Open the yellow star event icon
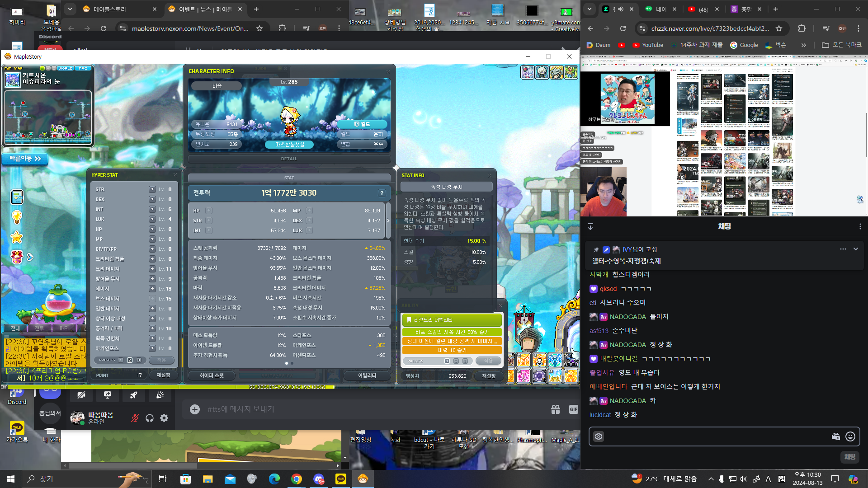The height and width of the screenshot is (488, 868). point(17,237)
